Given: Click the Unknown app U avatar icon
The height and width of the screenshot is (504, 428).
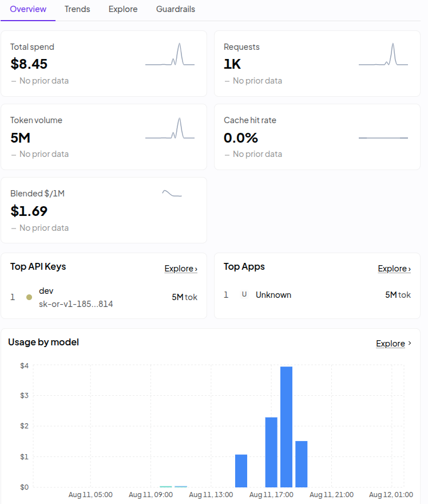Looking at the screenshot, I should click(x=244, y=294).
